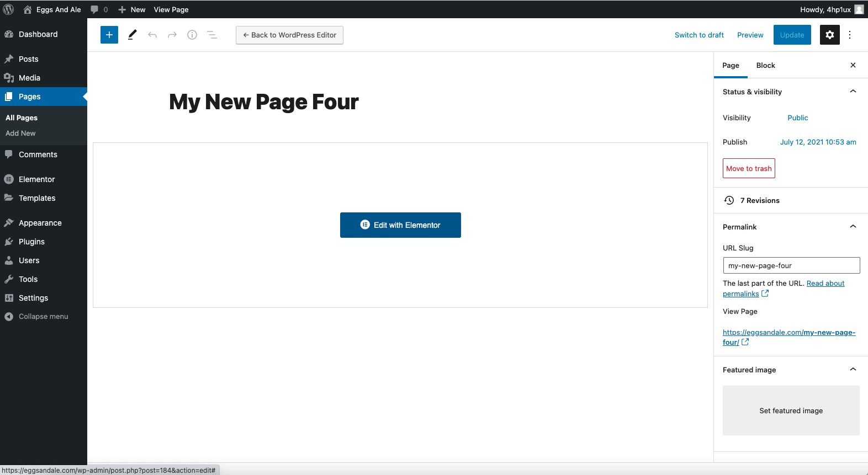This screenshot has width=868, height=475.
Task: Open the WordPress logo menu
Action: (9, 9)
